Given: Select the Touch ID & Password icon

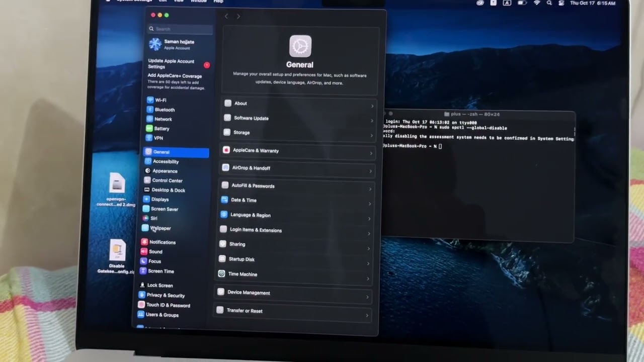Looking at the screenshot, I should 141,305.
